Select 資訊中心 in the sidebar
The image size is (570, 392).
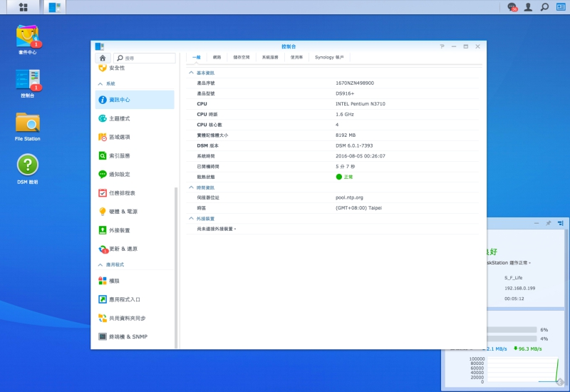coord(135,100)
